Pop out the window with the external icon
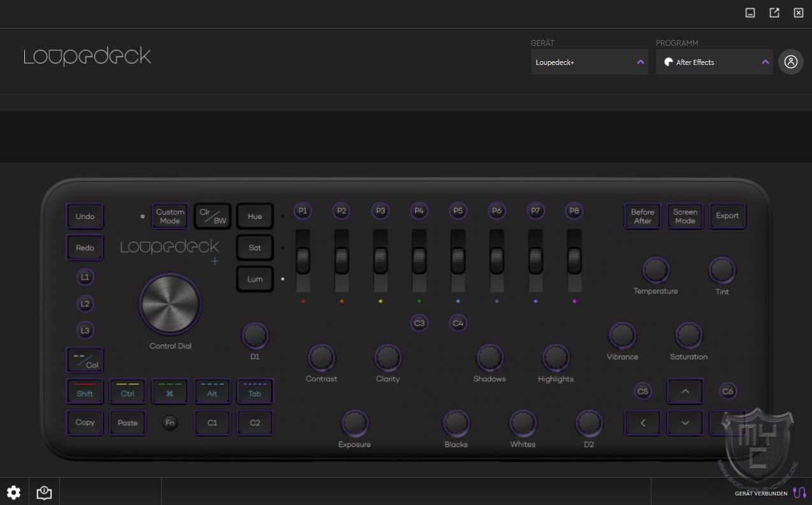The width and height of the screenshot is (812, 505). (774, 13)
